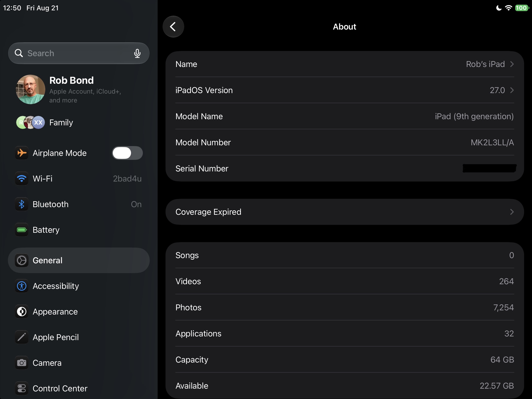Tap the Airplane Mode icon
The height and width of the screenshot is (399, 532).
click(x=22, y=153)
